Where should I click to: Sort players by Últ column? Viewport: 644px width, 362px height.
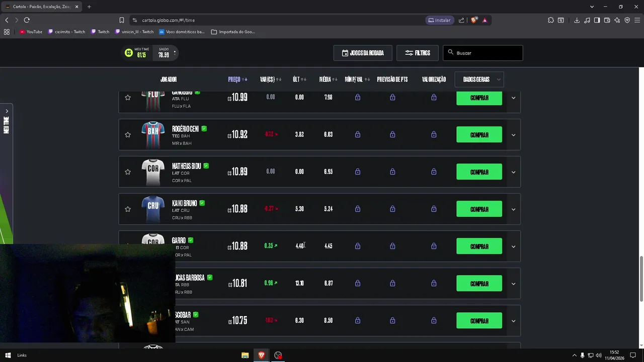299,79
